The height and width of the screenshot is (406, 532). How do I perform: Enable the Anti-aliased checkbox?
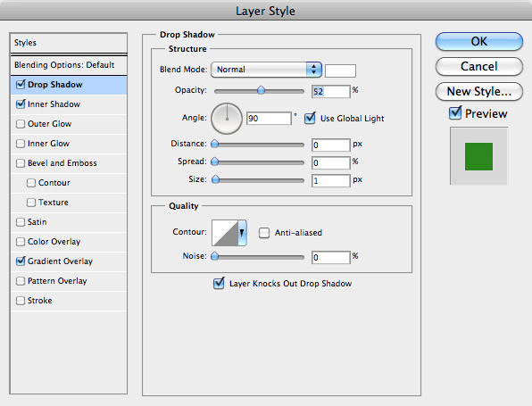point(264,233)
